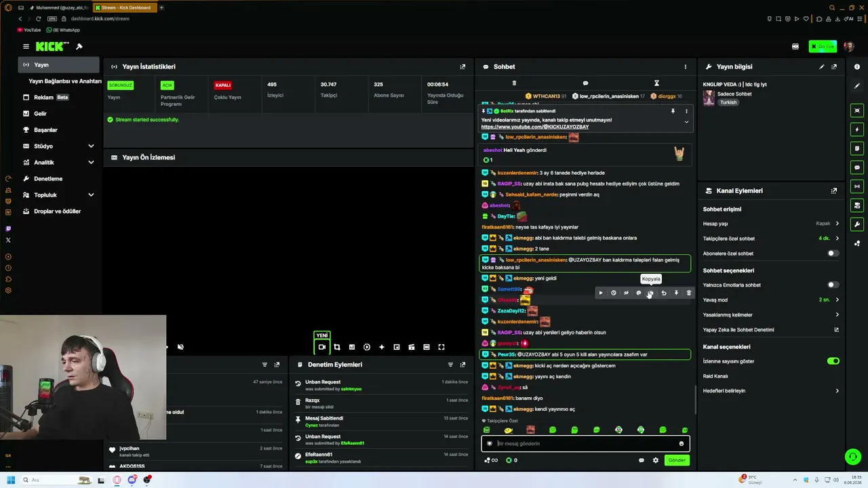
Task: Filter the Denetim Eylemleri list
Action: point(450,365)
